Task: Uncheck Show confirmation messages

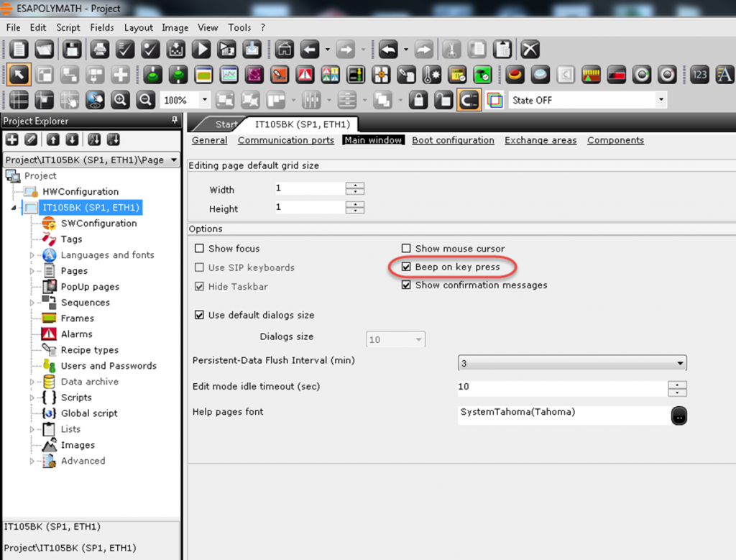Action: tap(406, 285)
